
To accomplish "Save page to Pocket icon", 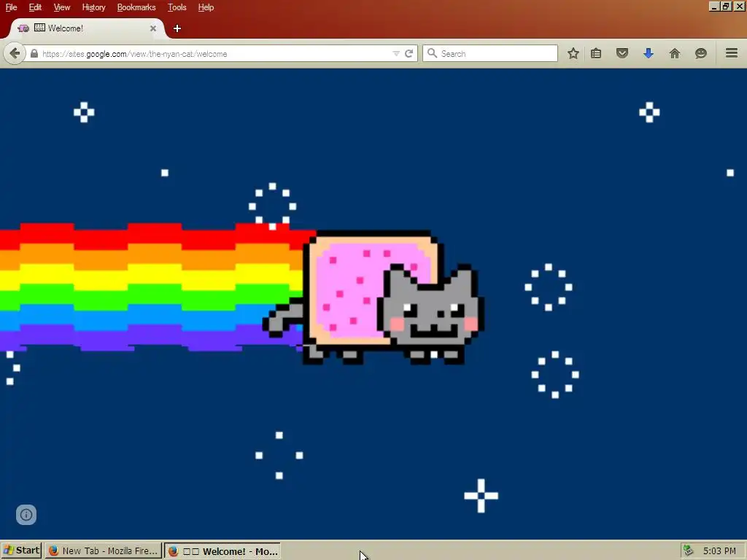I will (x=622, y=53).
